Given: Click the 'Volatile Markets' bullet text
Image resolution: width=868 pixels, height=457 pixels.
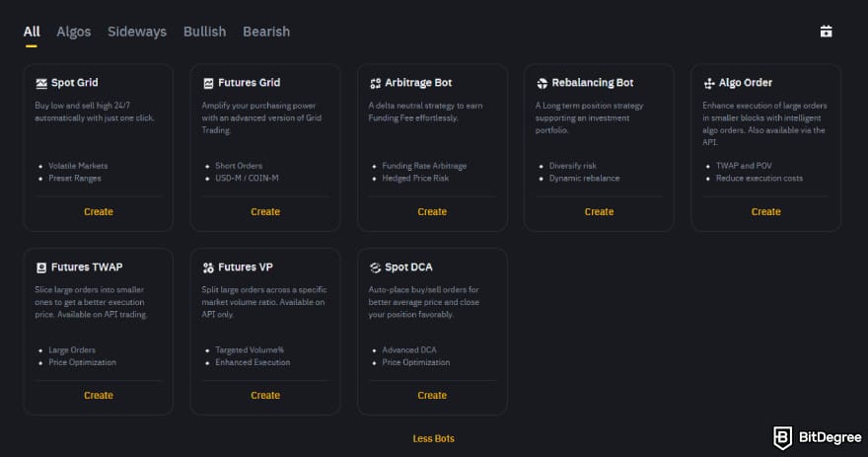Looking at the screenshot, I should pos(78,166).
